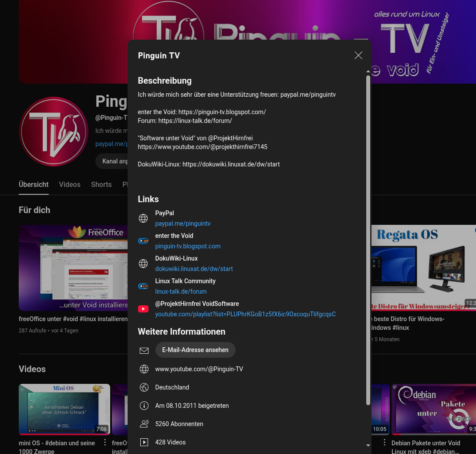Open the Mini OS video thumbnail
Viewport: 476px width, 454px height.
[64, 409]
